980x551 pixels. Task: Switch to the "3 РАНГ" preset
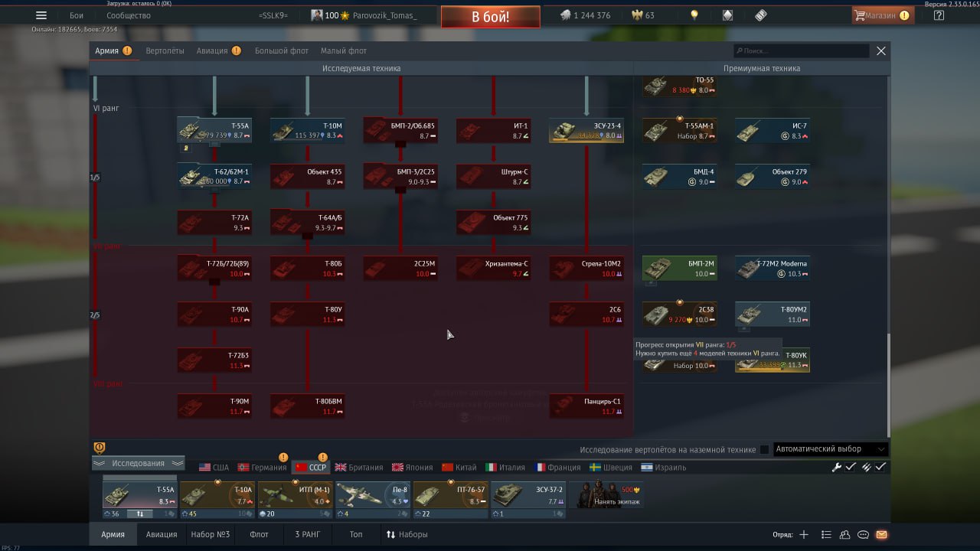click(307, 534)
